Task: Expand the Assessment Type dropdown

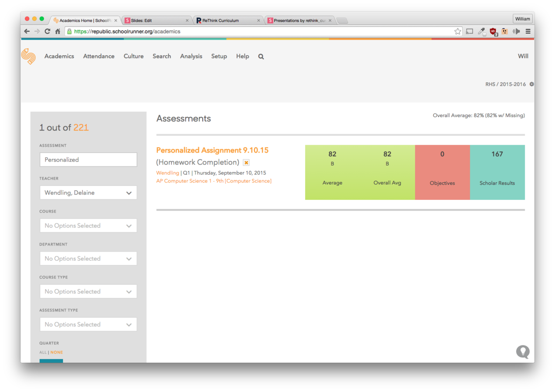Action: [88, 324]
